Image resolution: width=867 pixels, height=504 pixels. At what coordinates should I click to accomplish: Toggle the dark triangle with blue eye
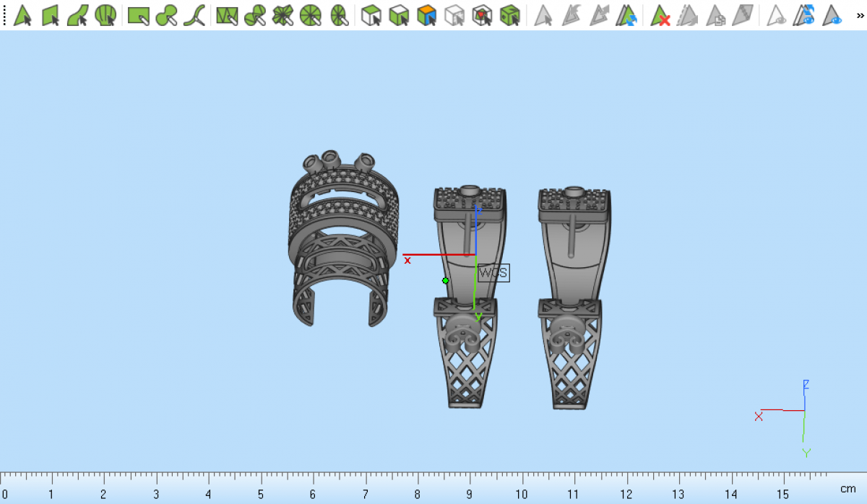point(833,15)
